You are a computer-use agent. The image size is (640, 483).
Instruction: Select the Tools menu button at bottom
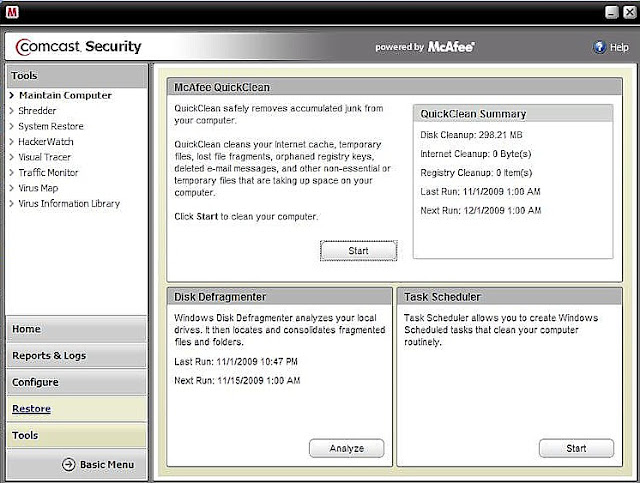tap(76, 435)
